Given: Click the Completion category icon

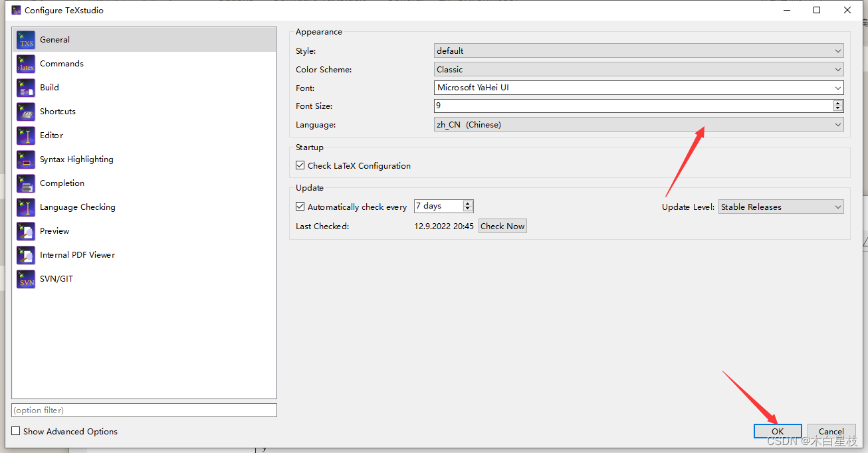Looking at the screenshot, I should pyautogui.click(x=26, y=183).
